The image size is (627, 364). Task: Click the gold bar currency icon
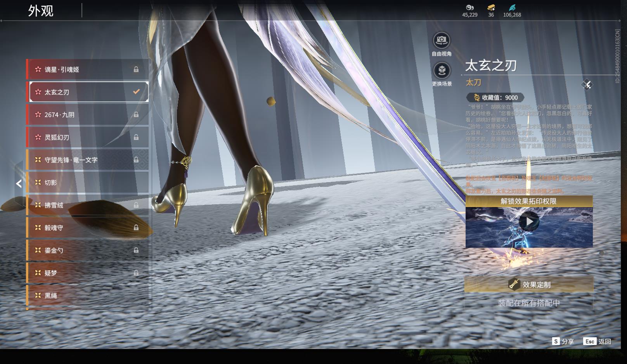[x=491, y=7]
